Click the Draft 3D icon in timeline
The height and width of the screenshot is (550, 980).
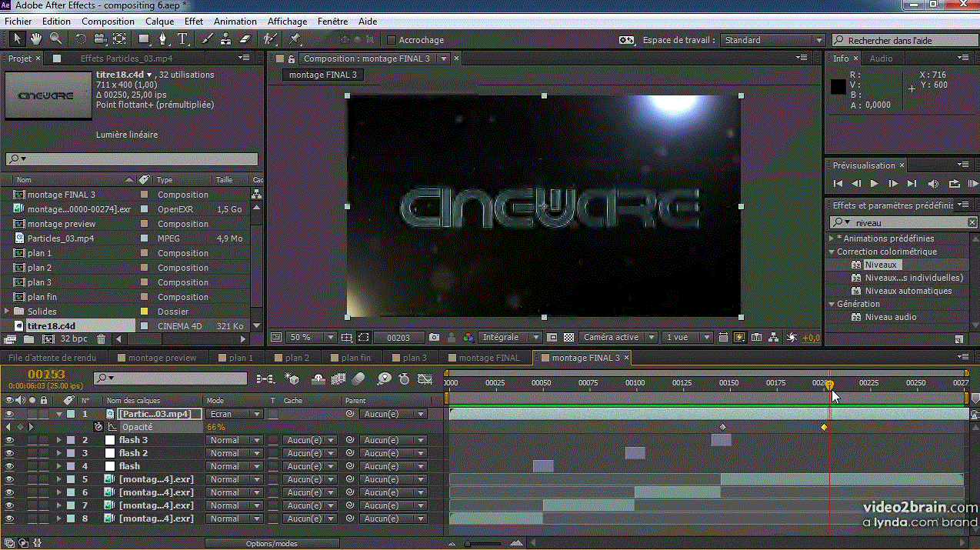292,378
